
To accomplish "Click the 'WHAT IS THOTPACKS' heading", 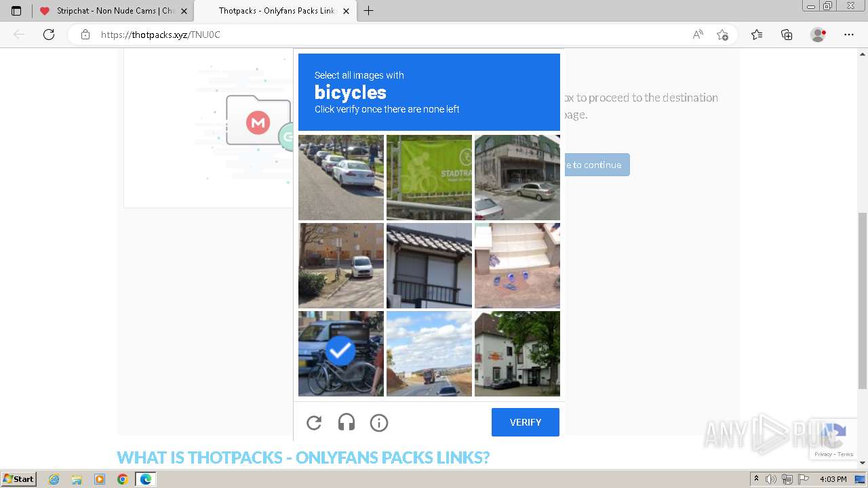I will click(x=303, y=457).
